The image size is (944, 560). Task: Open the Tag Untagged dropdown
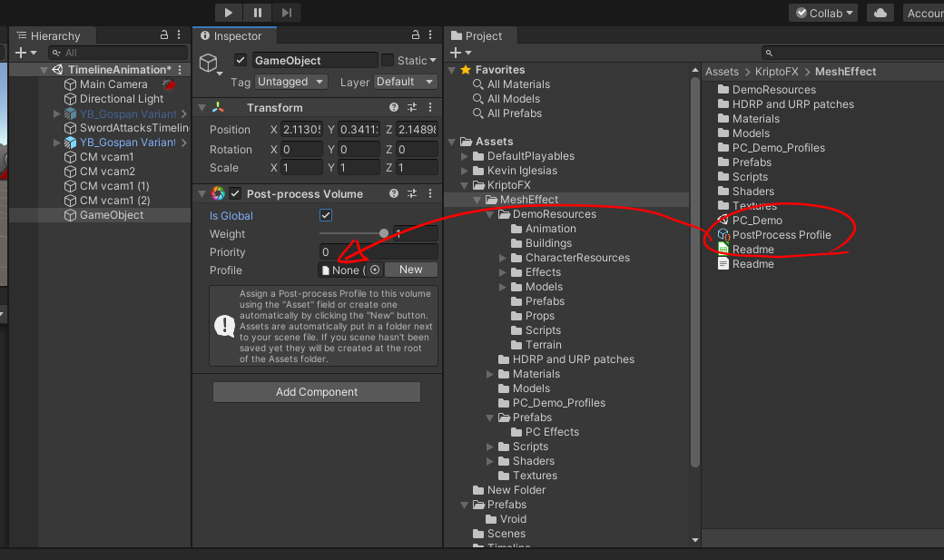pos(290,82)
